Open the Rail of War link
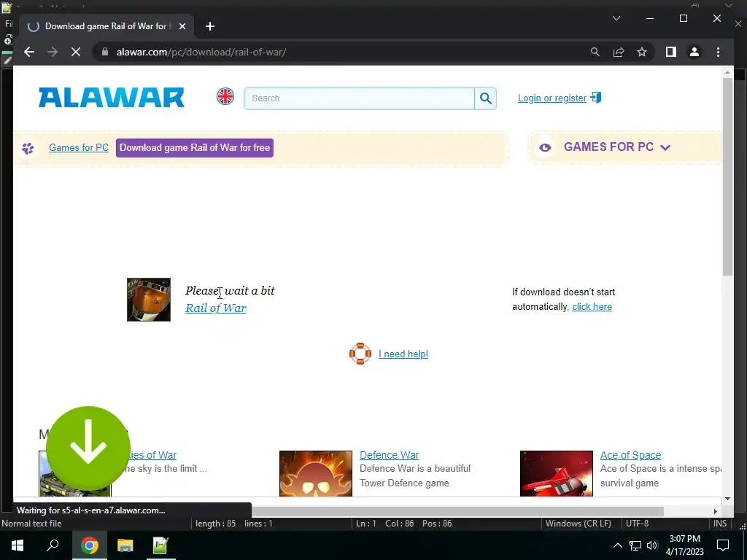Screen dimensions: 747x560 216,308
